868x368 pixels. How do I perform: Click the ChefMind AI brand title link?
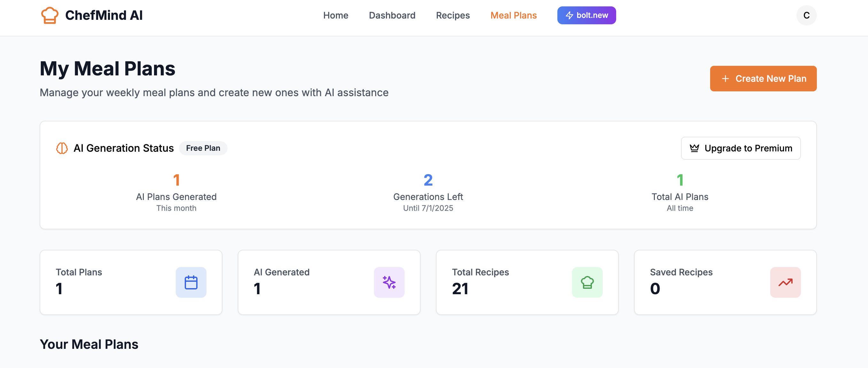[x=104, y=15]
